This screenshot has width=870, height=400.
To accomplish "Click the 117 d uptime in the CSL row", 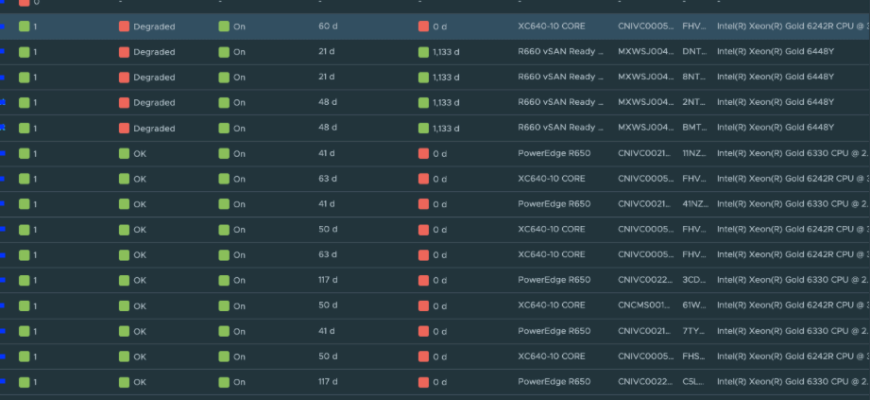I will (x=328, y=381).
